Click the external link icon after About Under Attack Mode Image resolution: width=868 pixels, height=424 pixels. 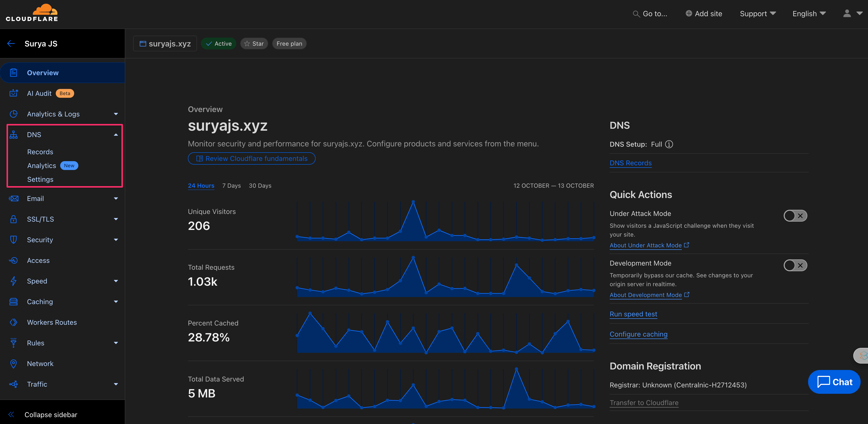click(x=686, y=245)
